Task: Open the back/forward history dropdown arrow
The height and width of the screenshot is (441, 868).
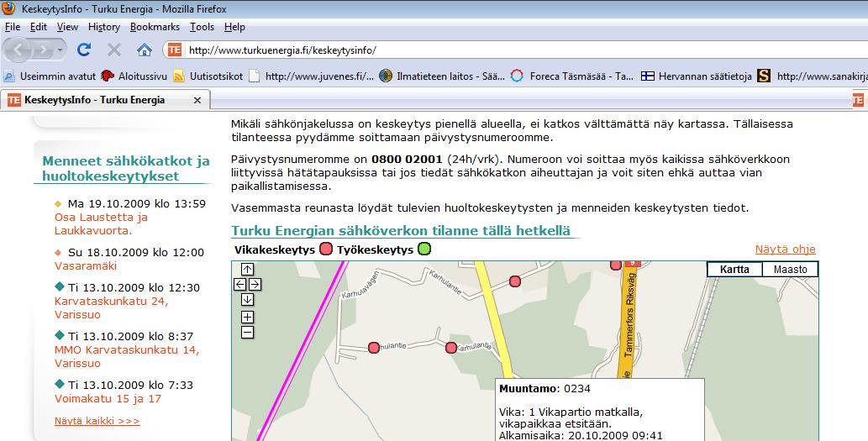Action: tap(60, 50)
